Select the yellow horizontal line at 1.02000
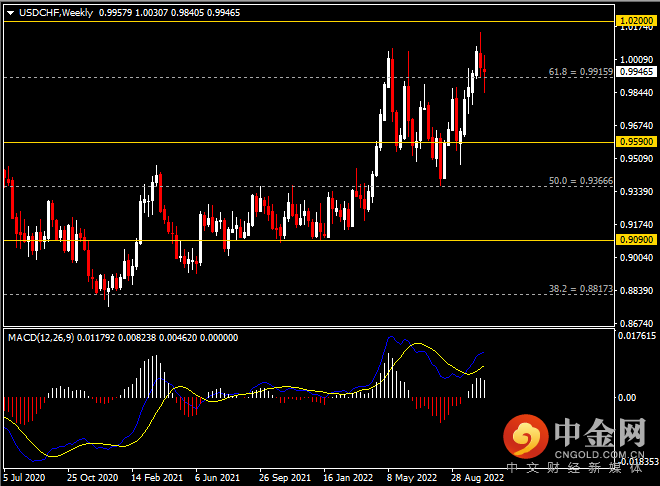 [x=309, y=21]
